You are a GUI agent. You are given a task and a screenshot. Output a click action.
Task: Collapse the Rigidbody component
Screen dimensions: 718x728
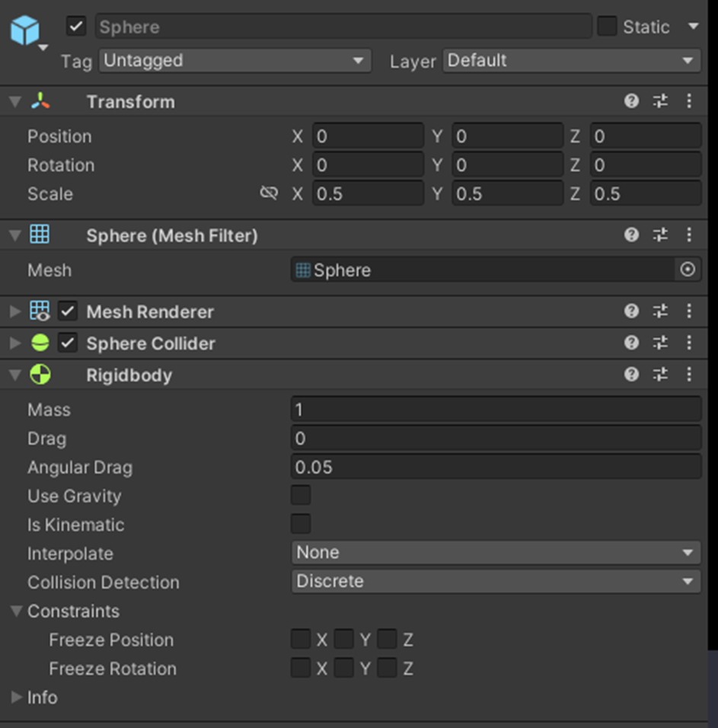click(x=15, y=375)
